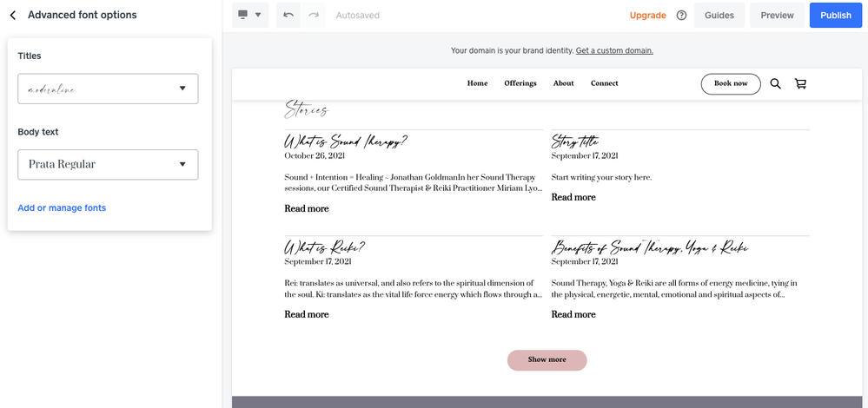The image size is (868, 408).
Task: Expand the Body text font dropdown
Action: (108, 165)
